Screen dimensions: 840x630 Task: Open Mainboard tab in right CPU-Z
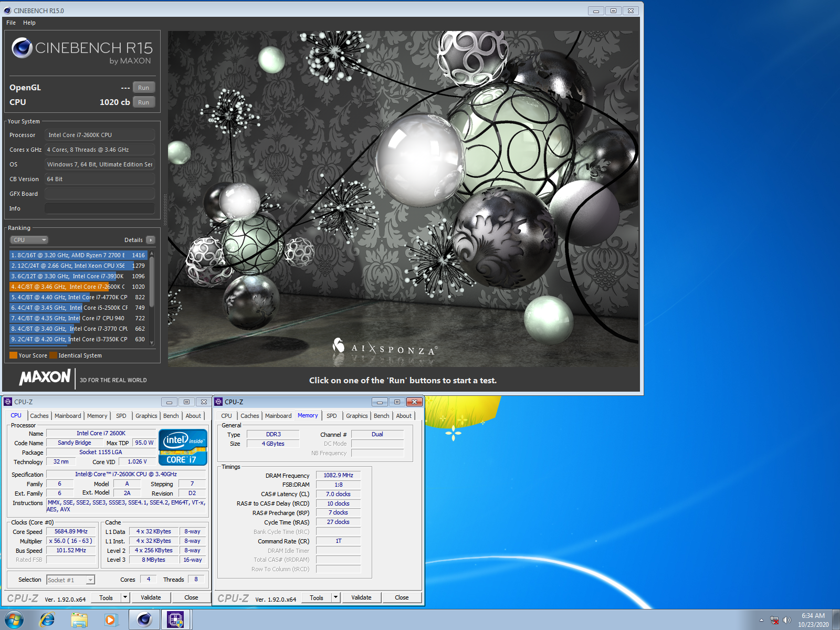278,416
